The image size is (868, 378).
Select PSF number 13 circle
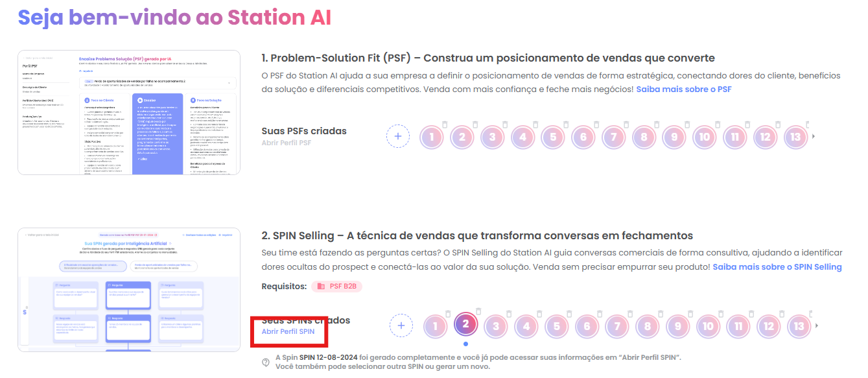point(795,137)
